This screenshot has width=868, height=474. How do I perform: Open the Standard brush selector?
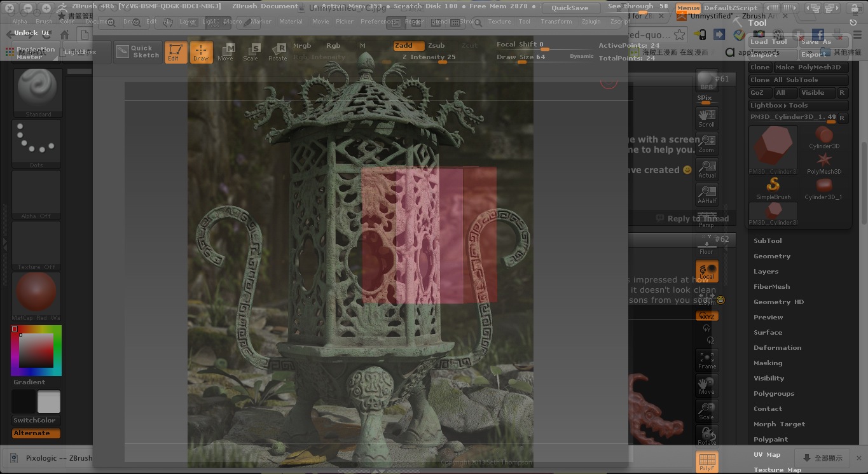(37, 93)
